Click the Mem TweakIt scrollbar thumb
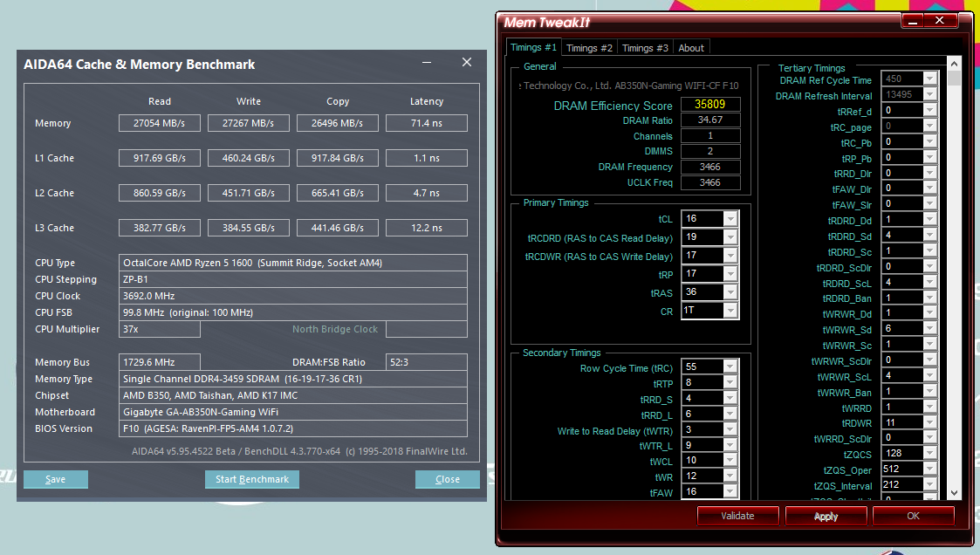 tap(954, 78)
